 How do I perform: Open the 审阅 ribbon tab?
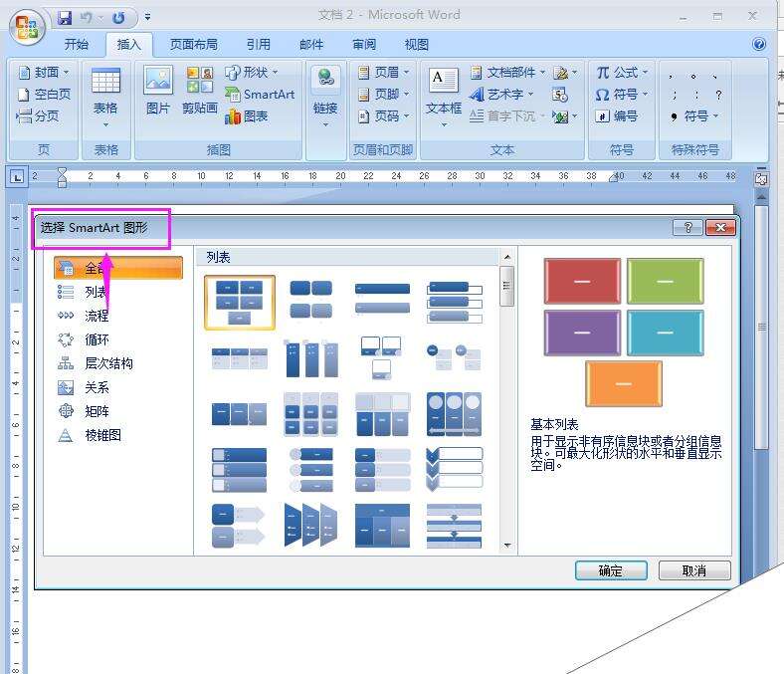coord(364,45)
